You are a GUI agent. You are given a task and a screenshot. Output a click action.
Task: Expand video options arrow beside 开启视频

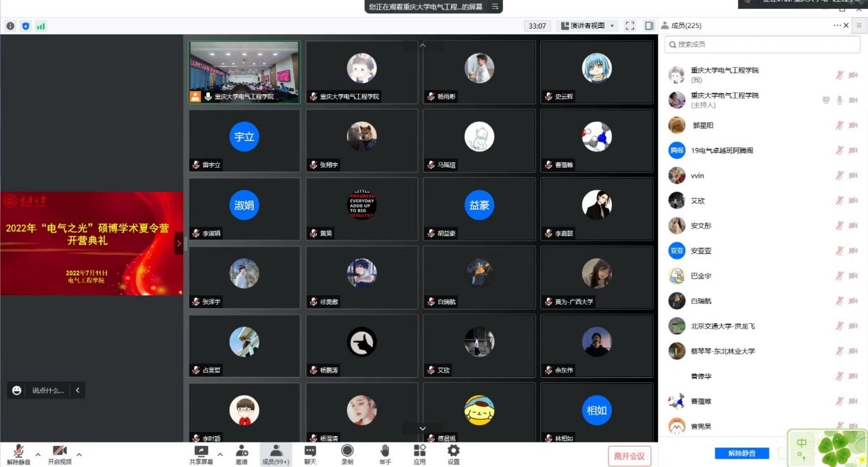coord(79,454)
